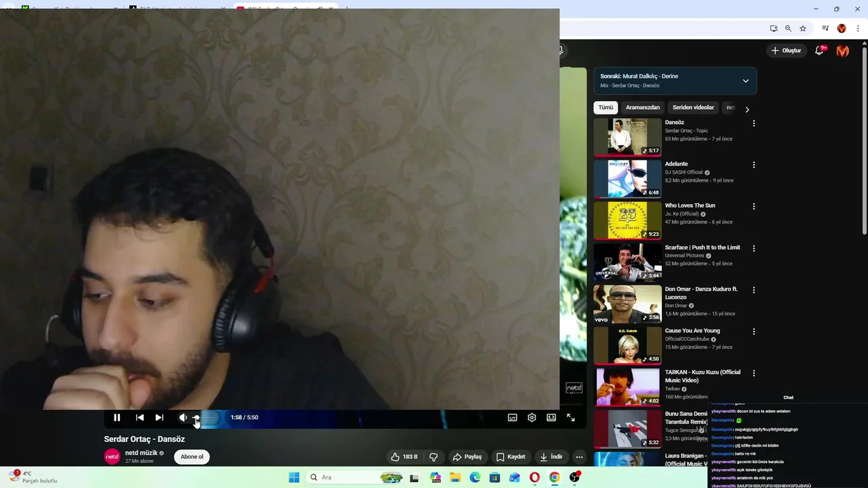Open Microsoft Edge from the taskbar
This screenshot has width=868, height=488.
tap(475, 477)
